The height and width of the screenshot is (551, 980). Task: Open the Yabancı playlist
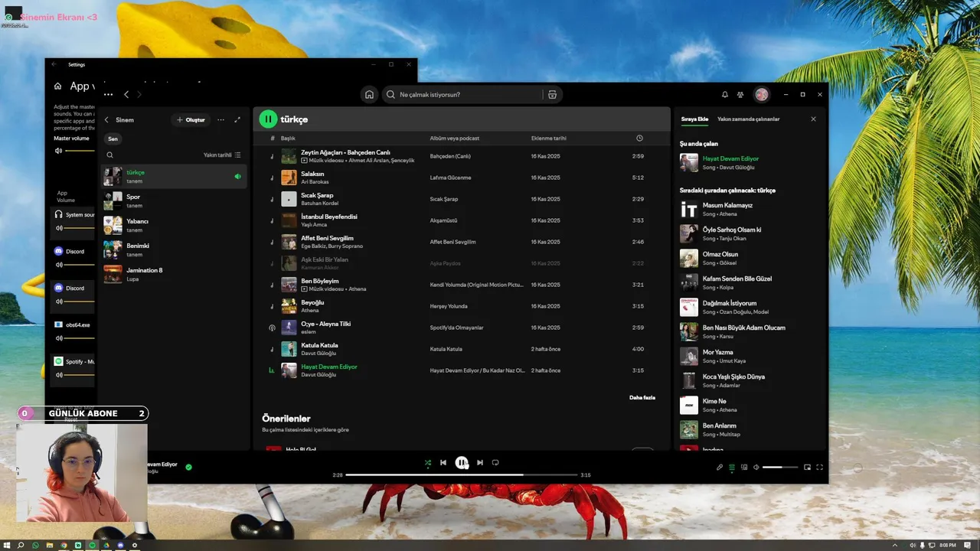174,225
